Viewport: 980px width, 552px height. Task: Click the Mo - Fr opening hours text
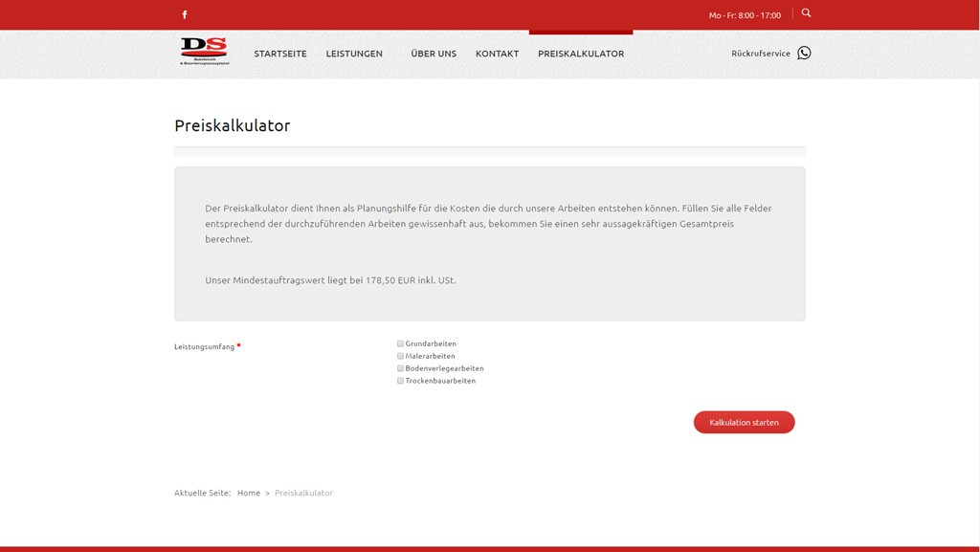745,15
